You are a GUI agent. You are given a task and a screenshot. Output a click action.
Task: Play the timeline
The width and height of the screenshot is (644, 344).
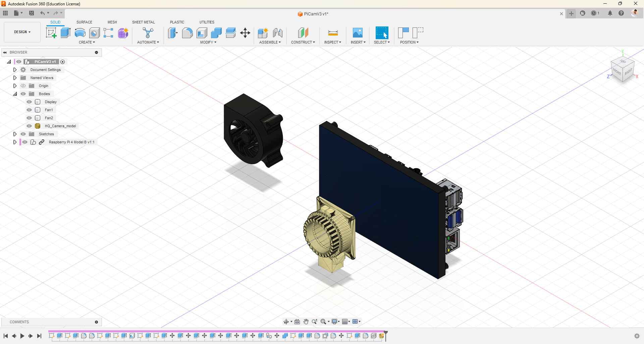[x=22, y=336]
